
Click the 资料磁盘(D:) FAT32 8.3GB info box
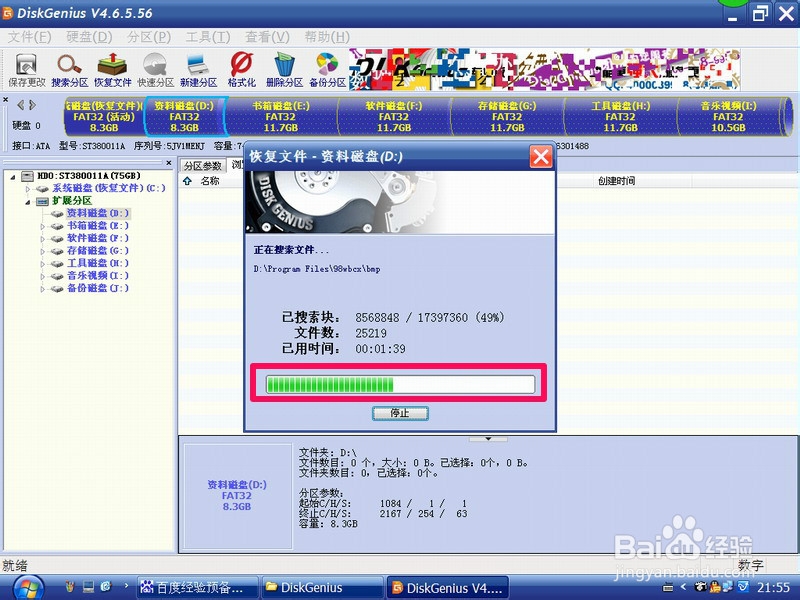(237, 496)
